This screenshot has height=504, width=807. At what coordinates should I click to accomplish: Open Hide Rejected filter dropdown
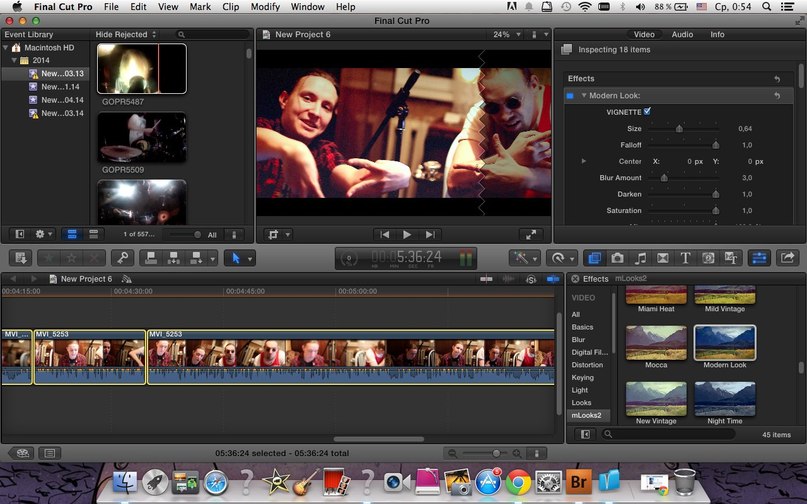click(x=126, y=34)
